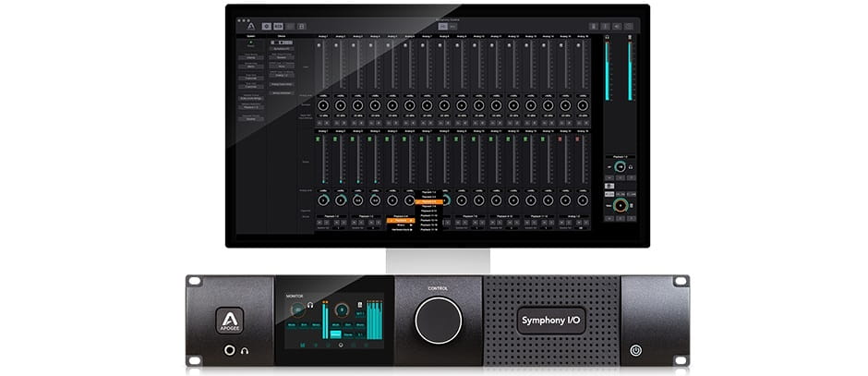Image resolution: width=868 pixels, height=376 pixels.
Task: Open source dropdown under Analog 3 and 4 outputs
Action: (x=366, y=216)
